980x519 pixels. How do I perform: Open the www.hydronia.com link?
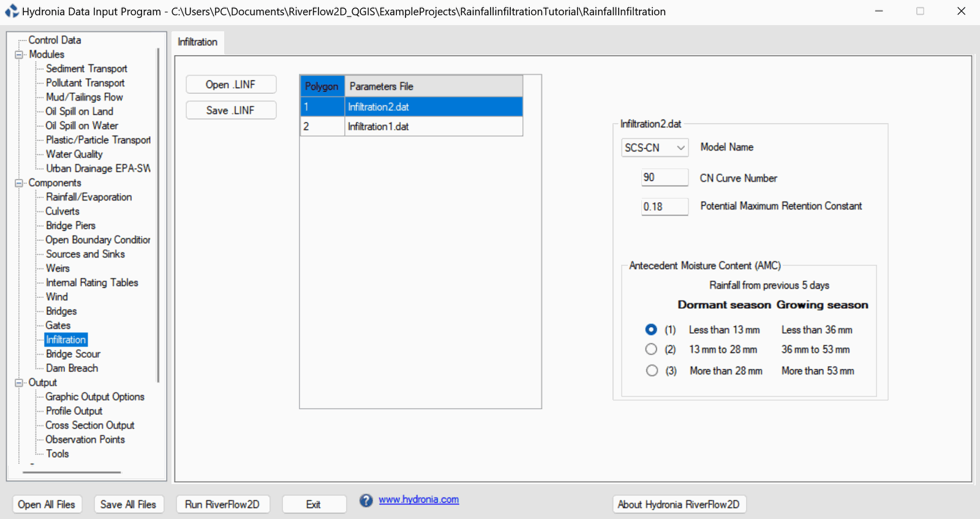pos(418,499)
